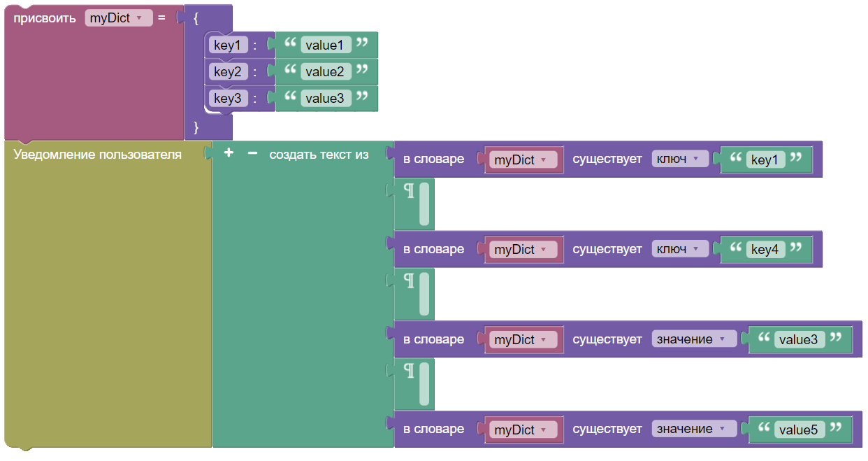Edit the key2 key field in the dictionary literal

[228, 71]
